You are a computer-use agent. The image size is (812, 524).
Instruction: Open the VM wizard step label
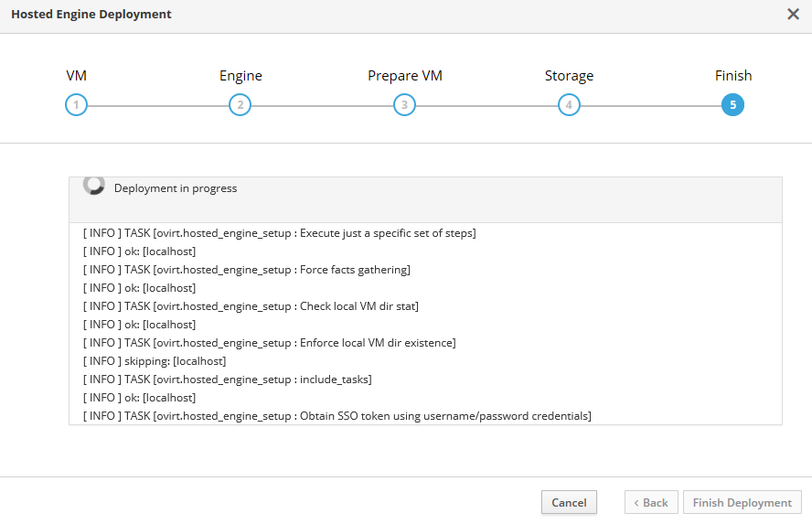pyautogui.click(x=77, y=76)
